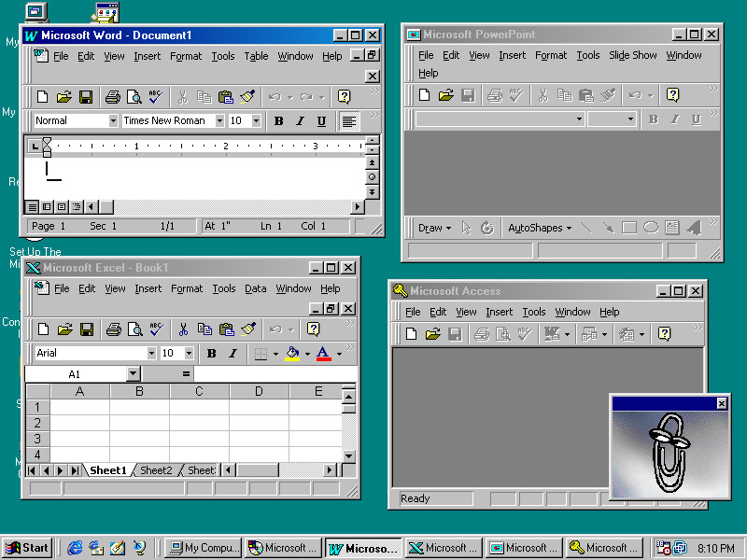
Task: Click the Excel formula bar input field
Action: [275, 374]
